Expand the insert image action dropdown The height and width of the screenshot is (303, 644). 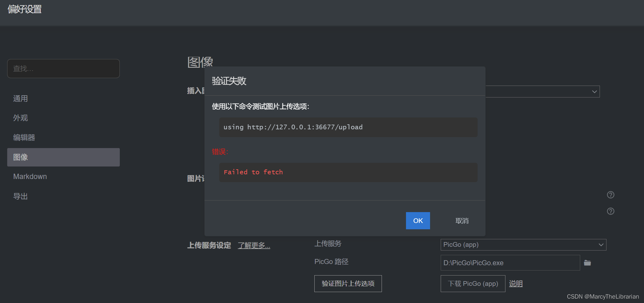[543, 92]
